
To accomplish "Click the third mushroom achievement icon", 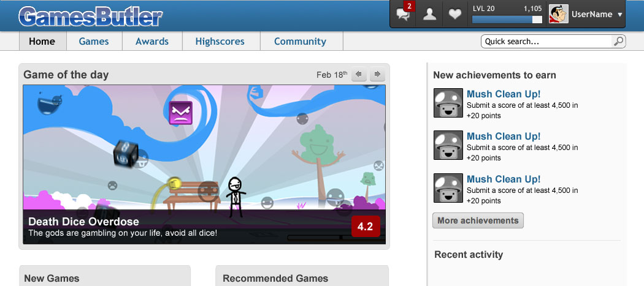I will (x=448, y=188).
